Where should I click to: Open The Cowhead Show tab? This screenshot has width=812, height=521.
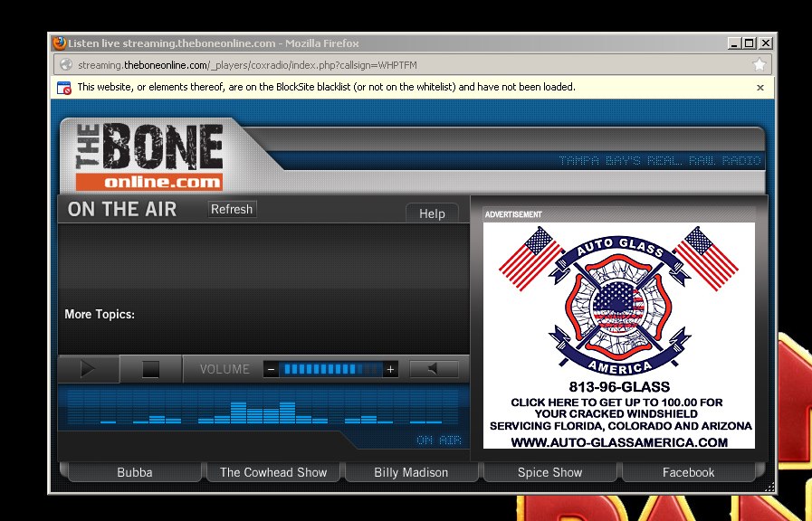coord(273,472)
